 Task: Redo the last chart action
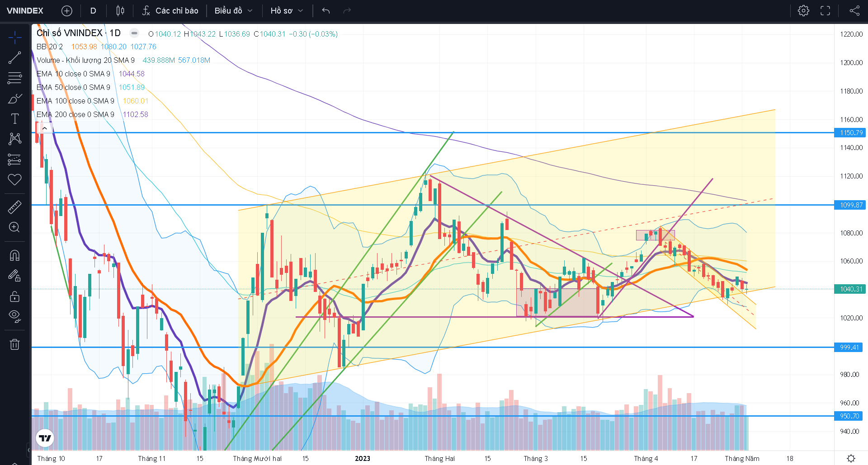[347, 11]
